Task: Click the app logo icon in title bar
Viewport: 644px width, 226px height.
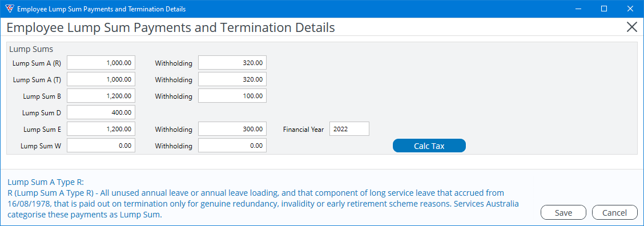Action: (10, 9)
